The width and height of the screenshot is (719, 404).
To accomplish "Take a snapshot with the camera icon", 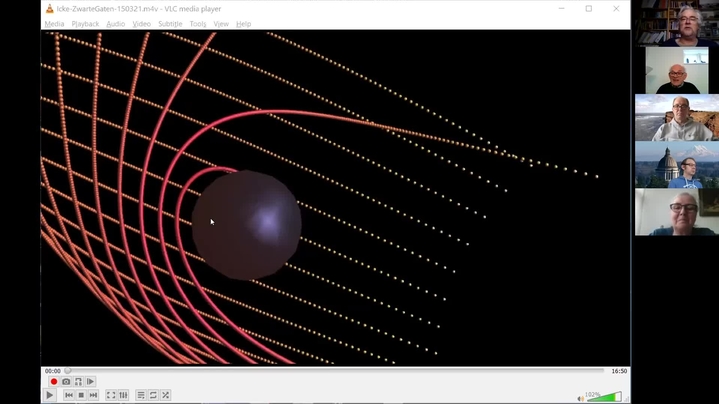I will tap(66, 382).
